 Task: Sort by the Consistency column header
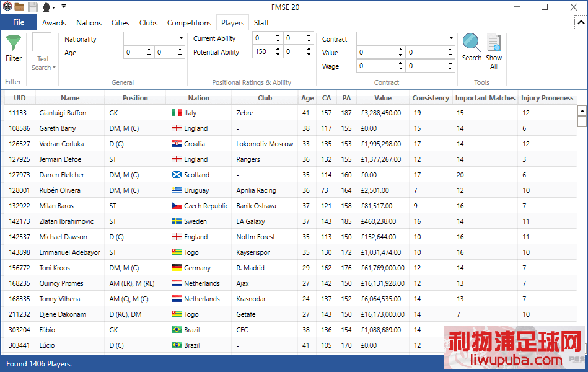(x=431, y=98)
